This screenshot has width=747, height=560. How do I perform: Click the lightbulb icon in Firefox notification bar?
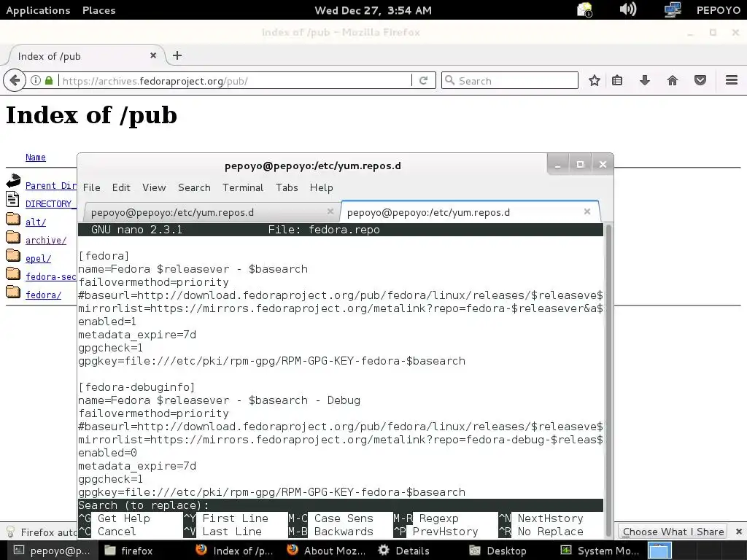(10, 532)
